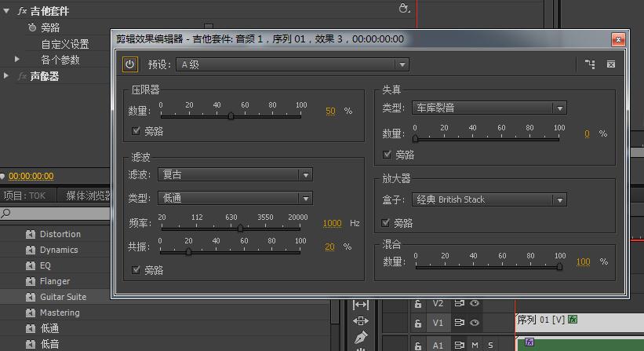
Task: Select the Mastering audio effect
Action: pos(60,313)
